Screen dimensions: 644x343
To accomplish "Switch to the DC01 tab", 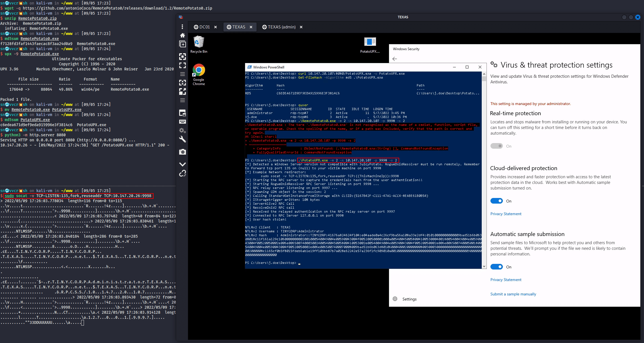I will (205, 27).
